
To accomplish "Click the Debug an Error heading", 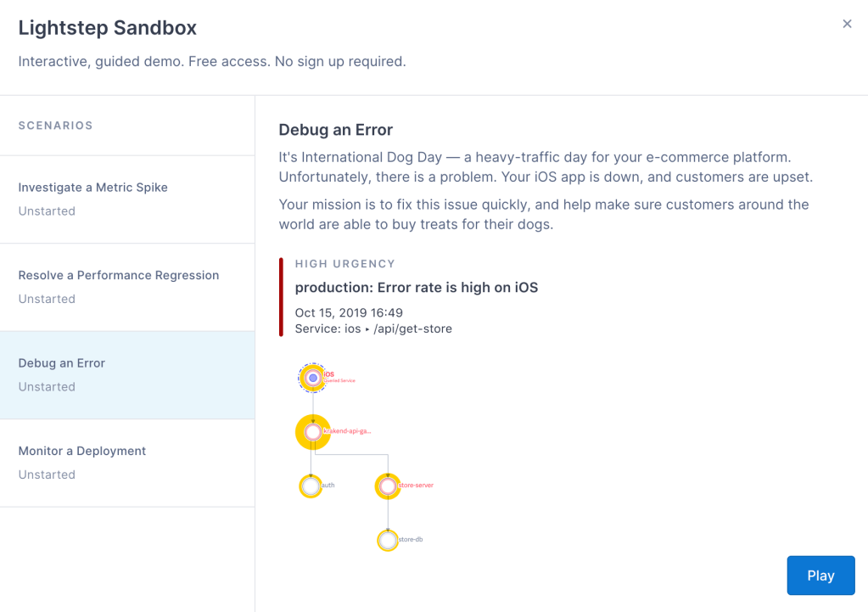I will 336,130.
